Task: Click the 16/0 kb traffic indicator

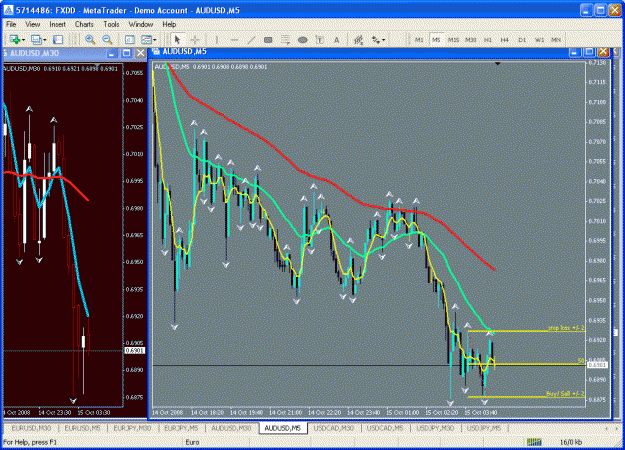Action: 571,442
